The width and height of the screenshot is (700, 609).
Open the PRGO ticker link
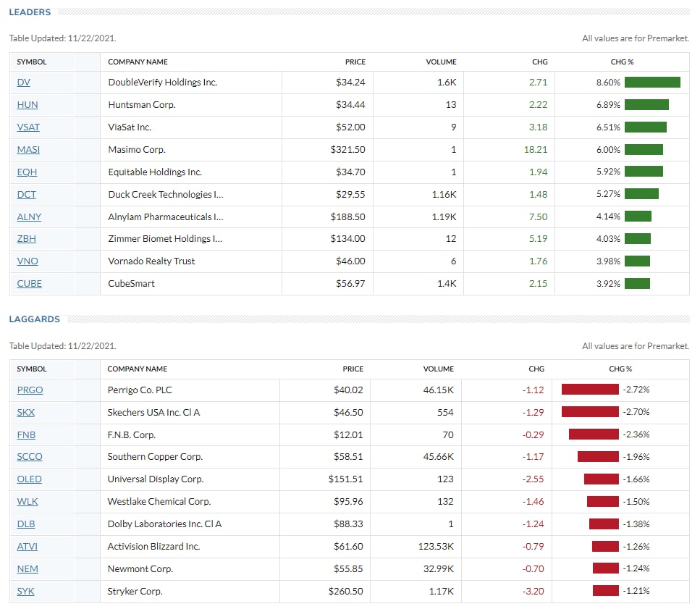tap(30, 390)
